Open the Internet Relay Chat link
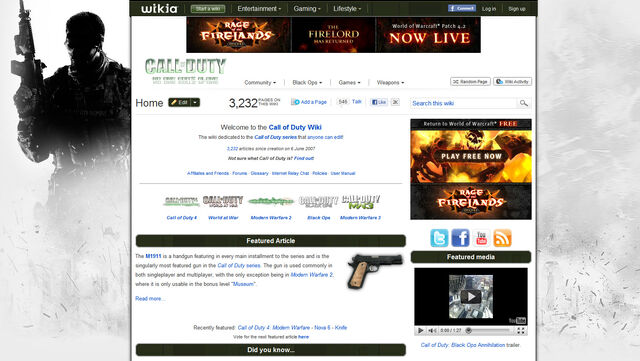Viewport: 640px width, 361px height. click(x=290, y=173)
